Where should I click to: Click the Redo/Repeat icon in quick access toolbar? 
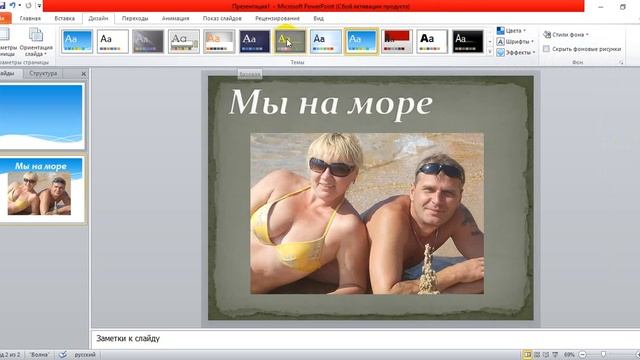pos(28,6)
